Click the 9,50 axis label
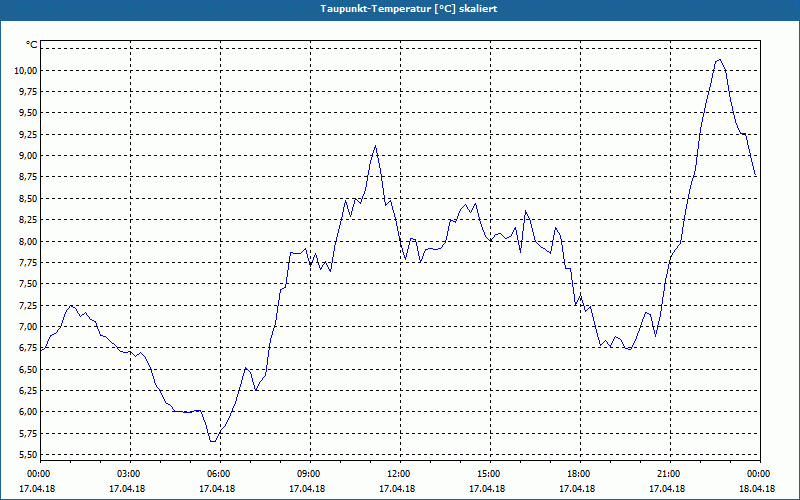This screenshot has width=800, height=500. tap(27, 113)
